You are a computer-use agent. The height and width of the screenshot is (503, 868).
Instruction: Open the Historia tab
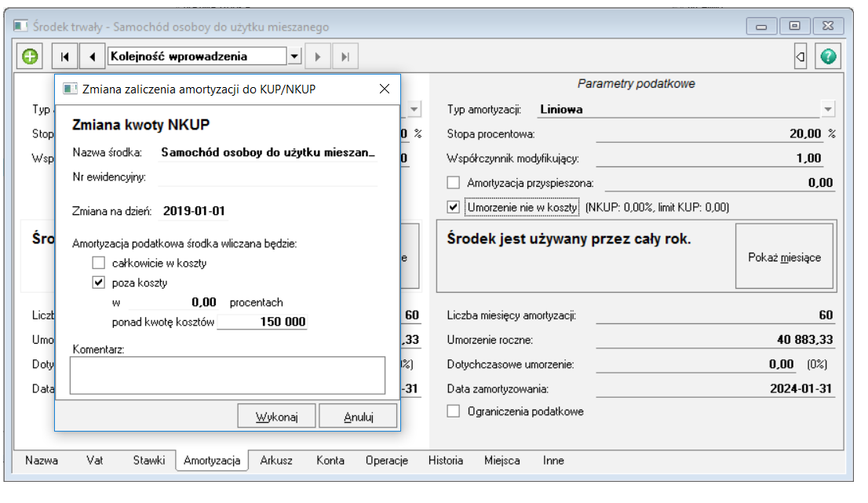point(445,461)
